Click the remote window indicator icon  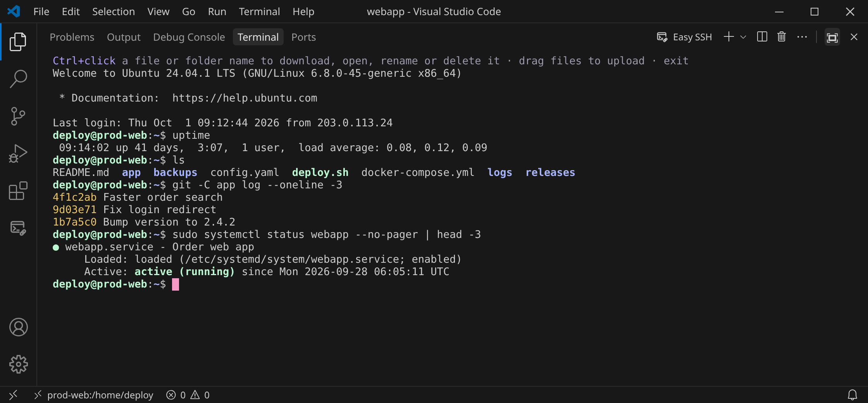14,395
